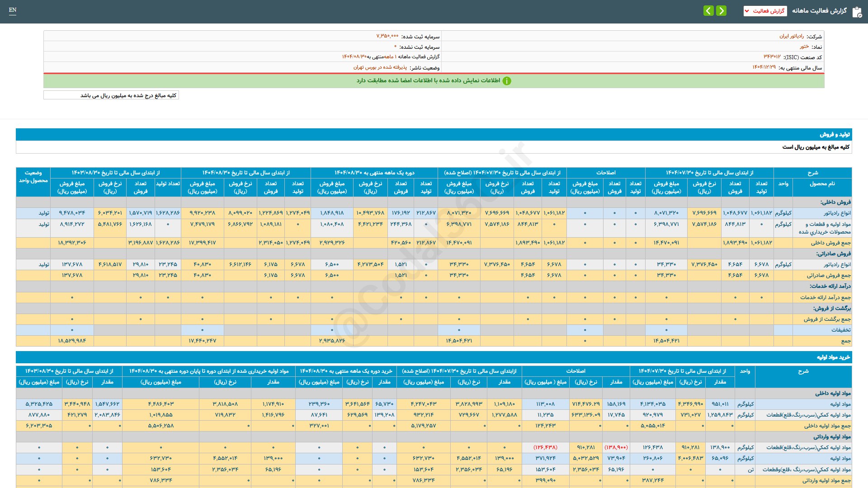868x488 pixels.
Task: Click the جمع فروش صادراتی row label
Action: 828,275
